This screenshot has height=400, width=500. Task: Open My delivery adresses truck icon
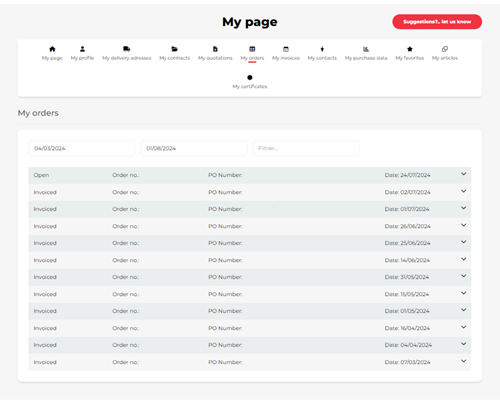[127, 49]
